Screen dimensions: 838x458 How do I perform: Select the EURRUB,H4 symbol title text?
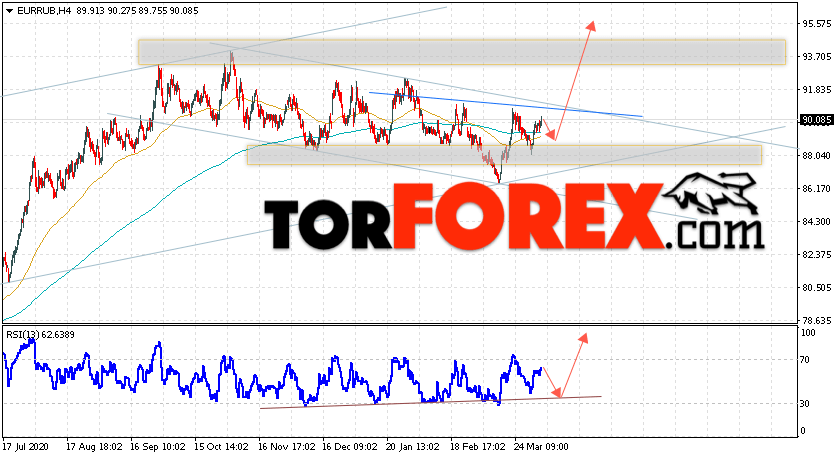tap(44, 10)
